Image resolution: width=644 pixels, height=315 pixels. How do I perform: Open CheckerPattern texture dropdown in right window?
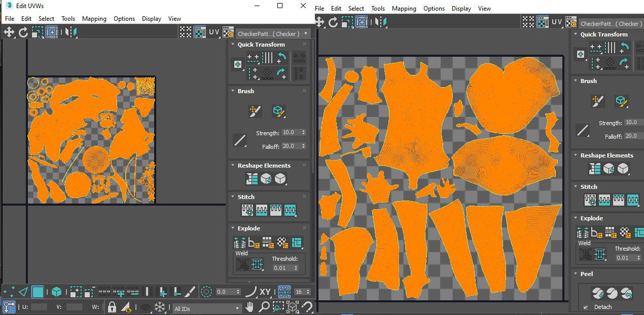point(611,23)
